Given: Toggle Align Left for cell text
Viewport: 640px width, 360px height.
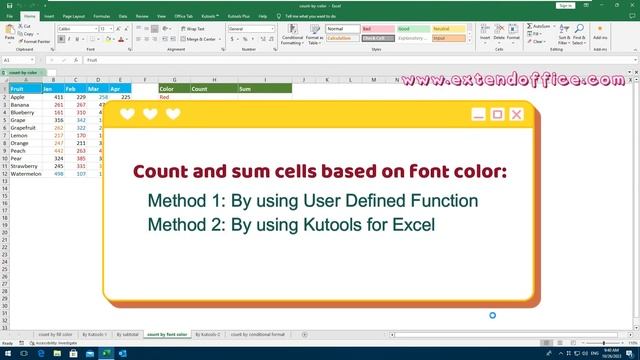Looking at the screenshot, I should click(139, 39).
